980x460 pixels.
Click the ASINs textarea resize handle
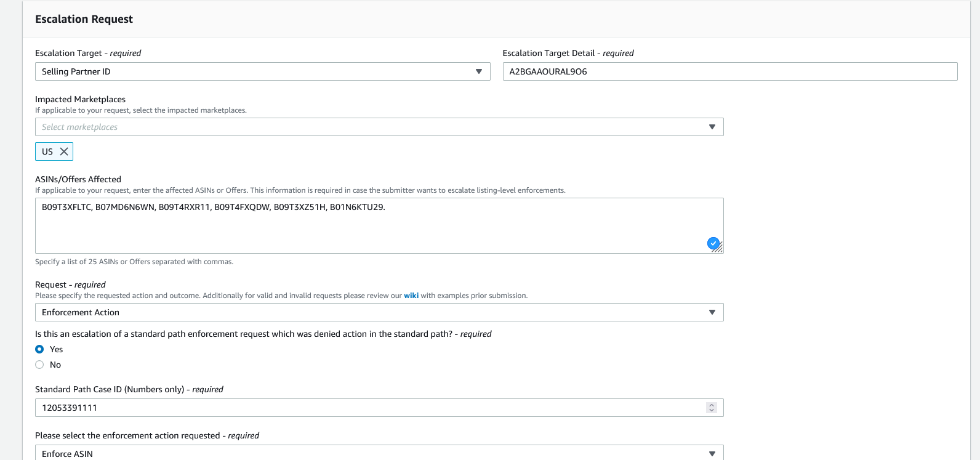(x=719, y=249)
